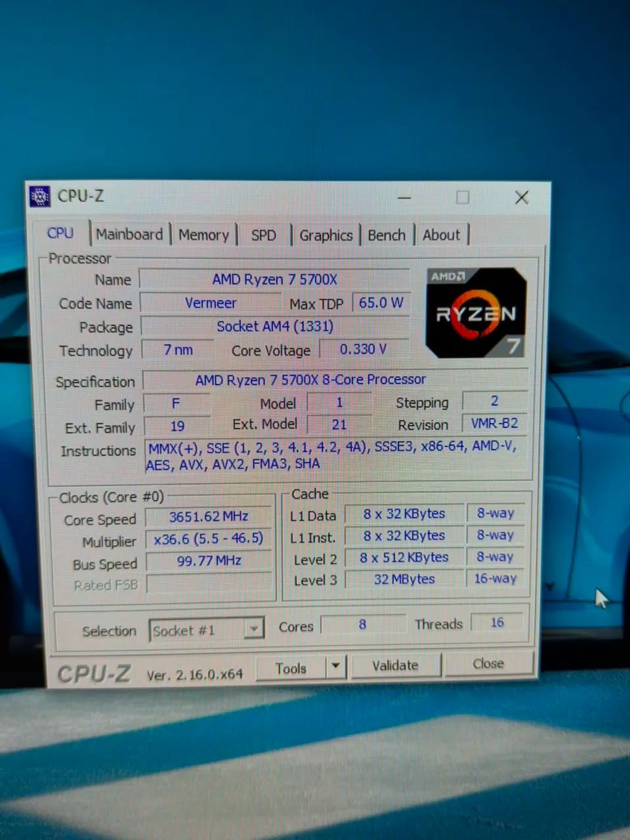Open the About tab
The height and width of the screenshot is (840, 630).
click(442, 235)
